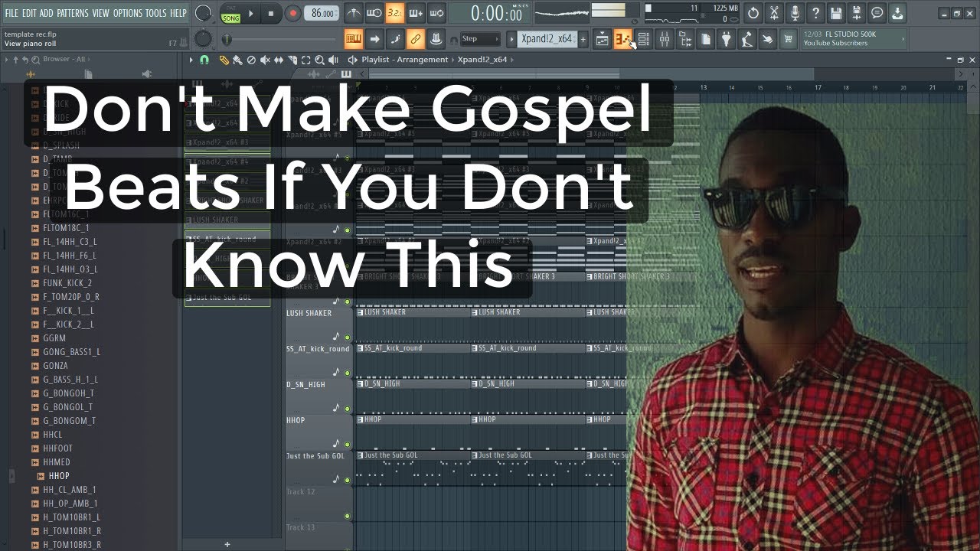Open the FILE menu
Viewport: 980px width, 551px height.
(11, 13)
